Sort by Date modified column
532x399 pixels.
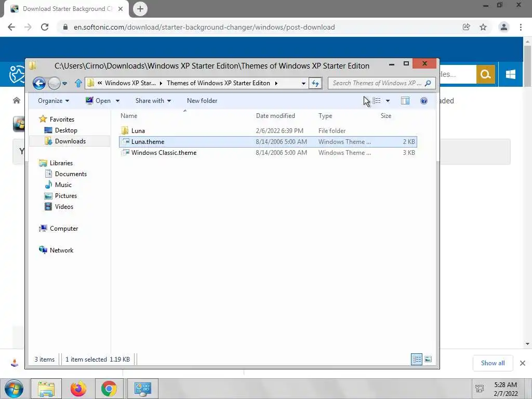[275, 116]
